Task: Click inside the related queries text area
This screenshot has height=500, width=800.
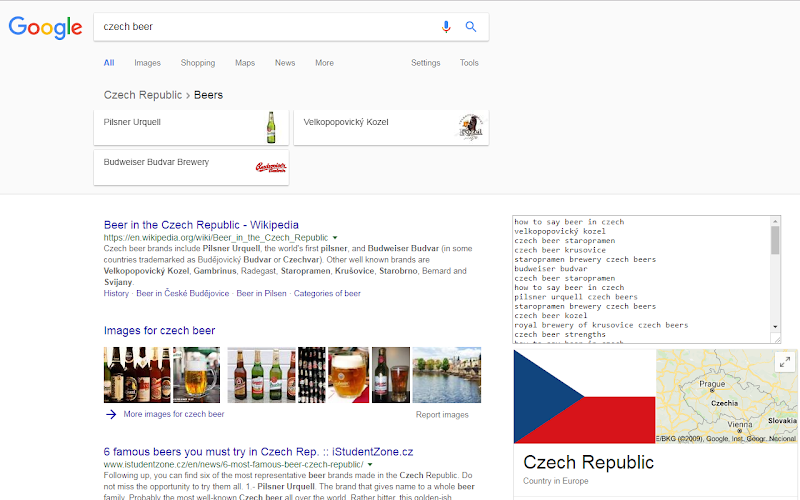Action: (x=642, y=279)
